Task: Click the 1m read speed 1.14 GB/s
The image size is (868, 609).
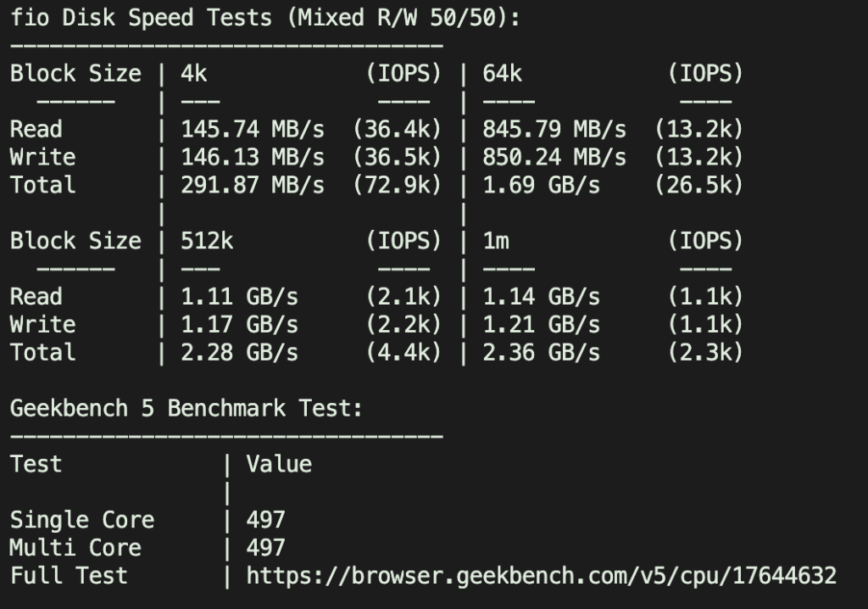Action: (x=541, y=297)
